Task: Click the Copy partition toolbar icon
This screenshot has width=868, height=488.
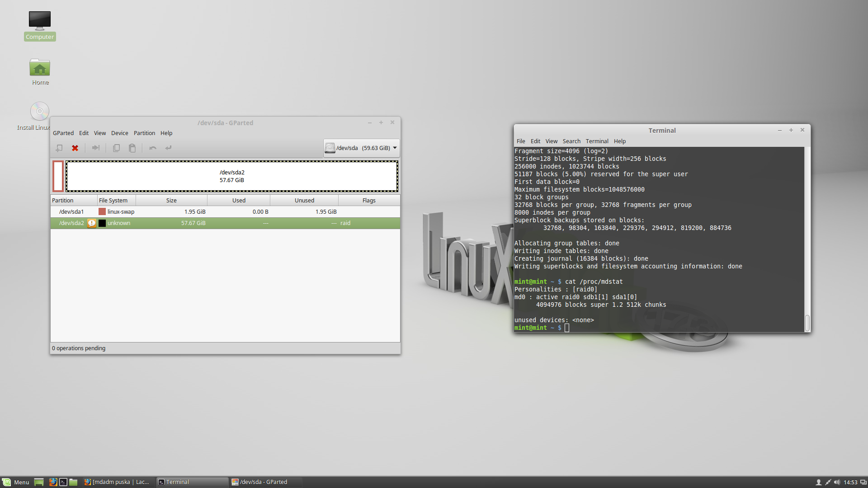Action: coord(116,148)
